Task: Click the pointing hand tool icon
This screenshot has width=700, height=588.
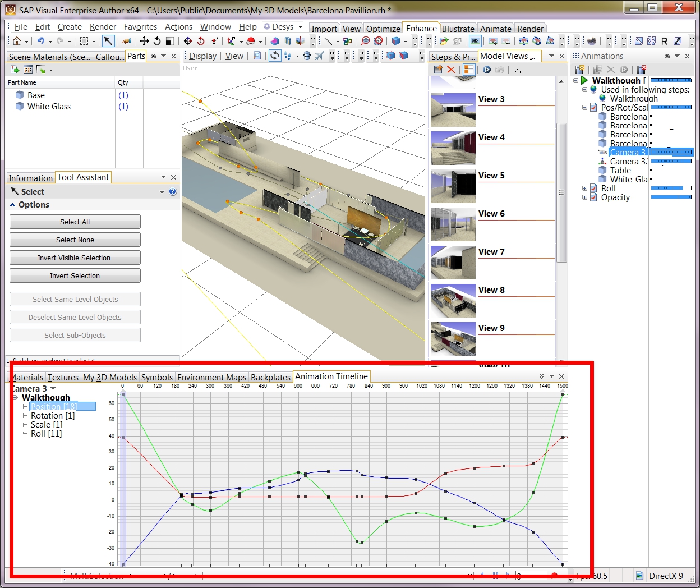Action: point(126,41)
